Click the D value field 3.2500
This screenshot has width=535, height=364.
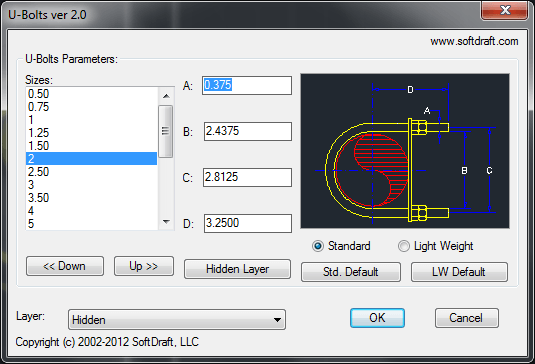point(248,223)
